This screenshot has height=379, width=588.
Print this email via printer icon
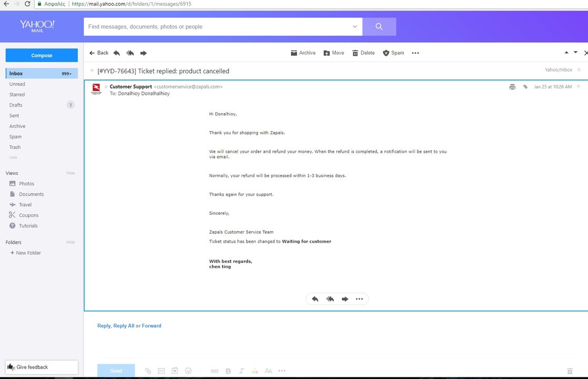click(x=512, y=87)
